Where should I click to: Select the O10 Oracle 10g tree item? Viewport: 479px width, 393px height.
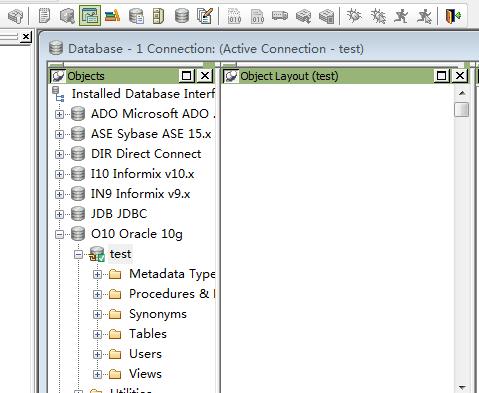137,234
